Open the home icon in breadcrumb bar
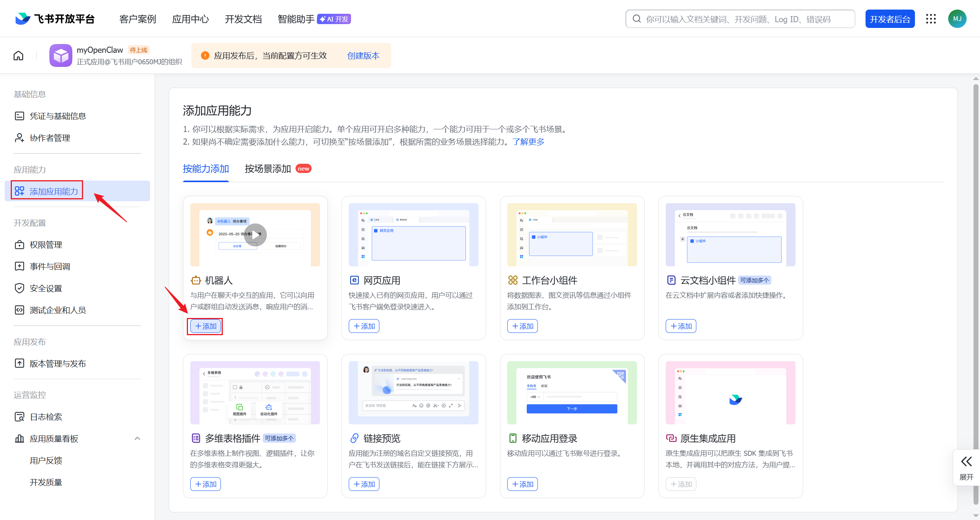 click(x=18, y=56)
